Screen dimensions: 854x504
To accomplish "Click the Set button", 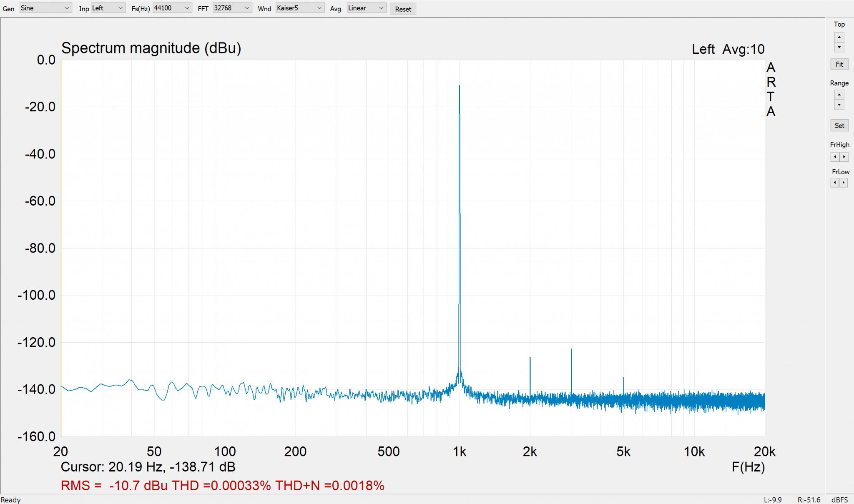I will (839, 125).
